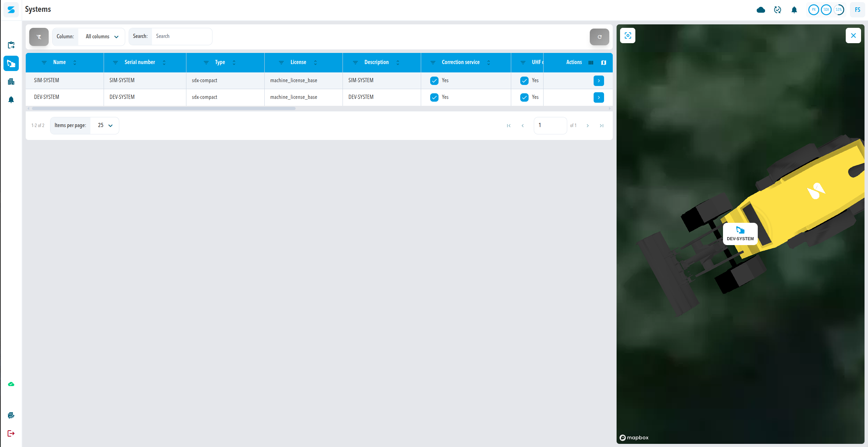Open notifications bell in top bar
Image resolution: width=868 pixels, height=447 pixels.
click(x=794, y=10)
